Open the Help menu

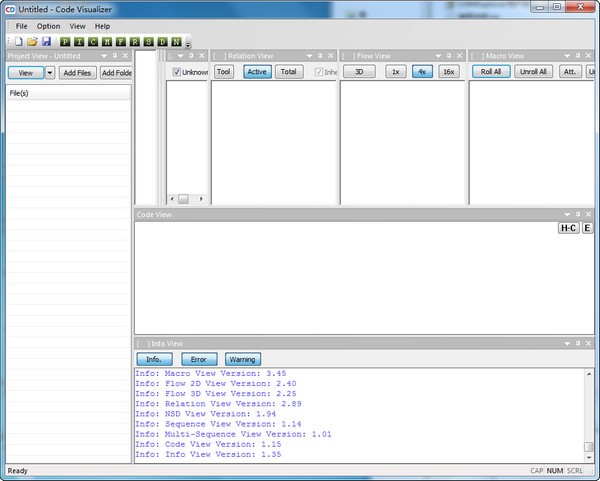tap(102, 26)
